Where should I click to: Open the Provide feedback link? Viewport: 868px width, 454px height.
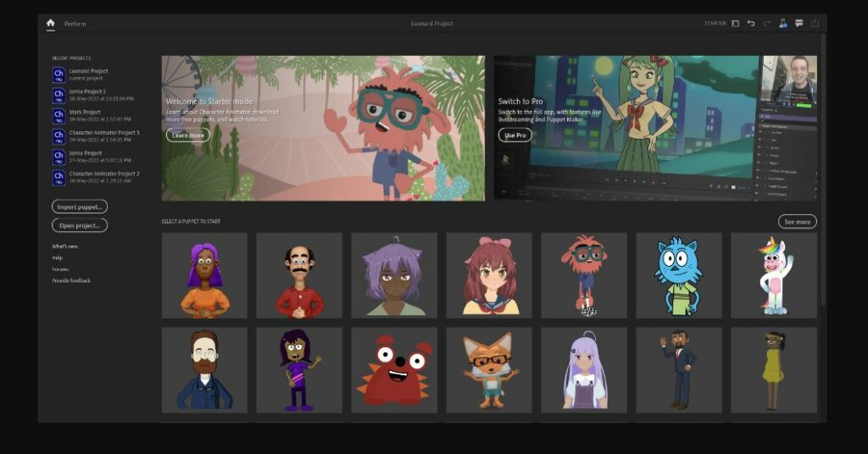coord(71,281)
